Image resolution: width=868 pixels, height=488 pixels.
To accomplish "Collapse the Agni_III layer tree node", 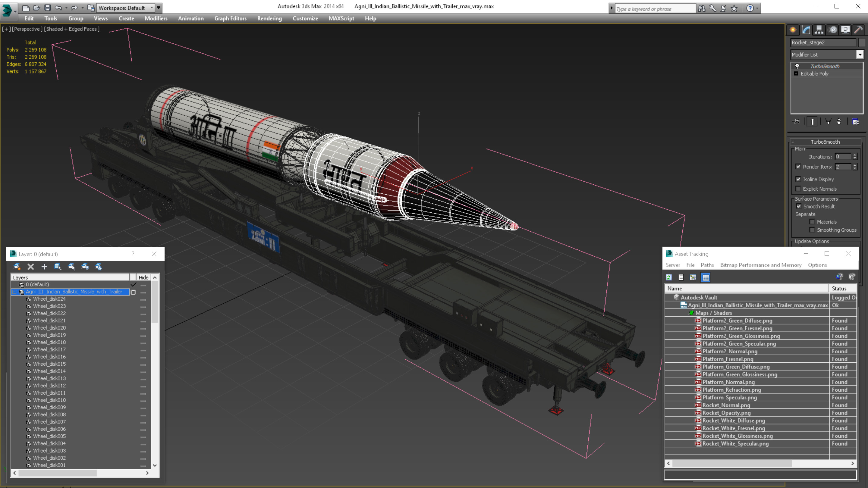I will point(14,292).
